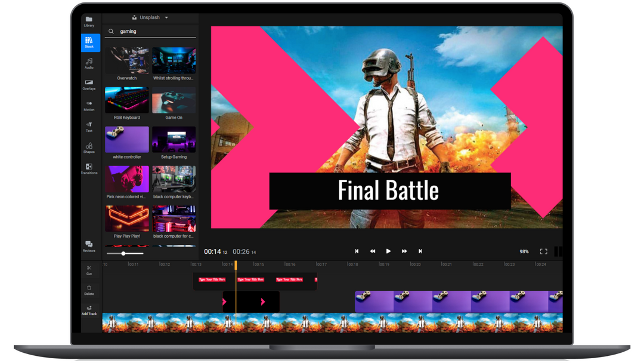Select the Whilst strolling stock thumbnail
Viewport: 644px width, 363px height.
[x=174, y=60]
